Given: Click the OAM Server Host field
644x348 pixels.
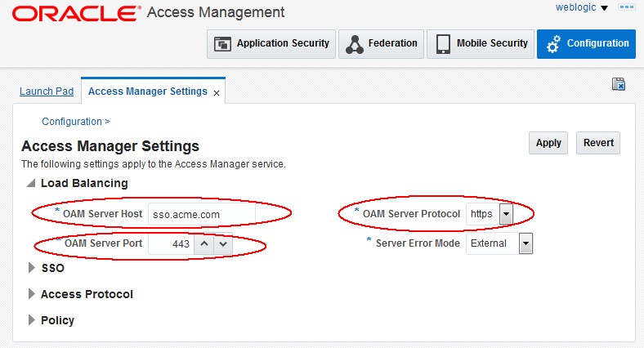Looking at the screenshot, I should click(x=202, y=214).
